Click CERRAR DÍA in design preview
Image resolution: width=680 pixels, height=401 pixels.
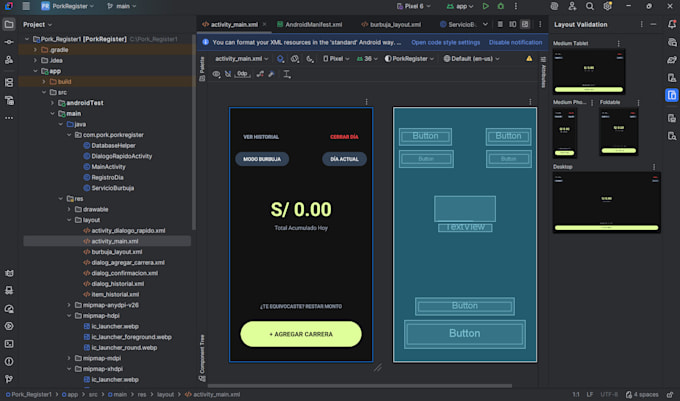click(x=344, y=137)
